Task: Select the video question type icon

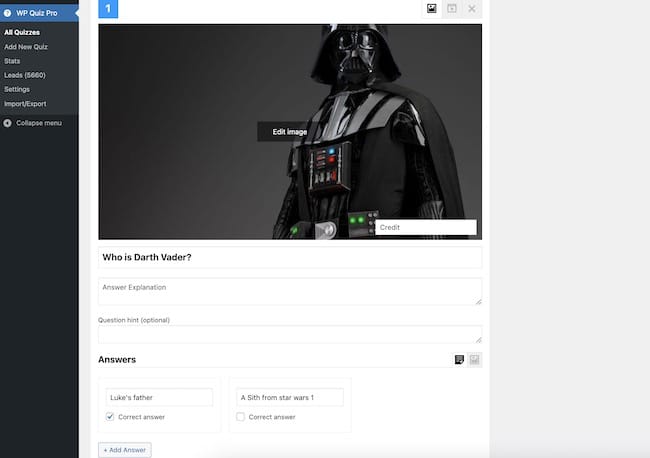Action: tap(451, 8)
